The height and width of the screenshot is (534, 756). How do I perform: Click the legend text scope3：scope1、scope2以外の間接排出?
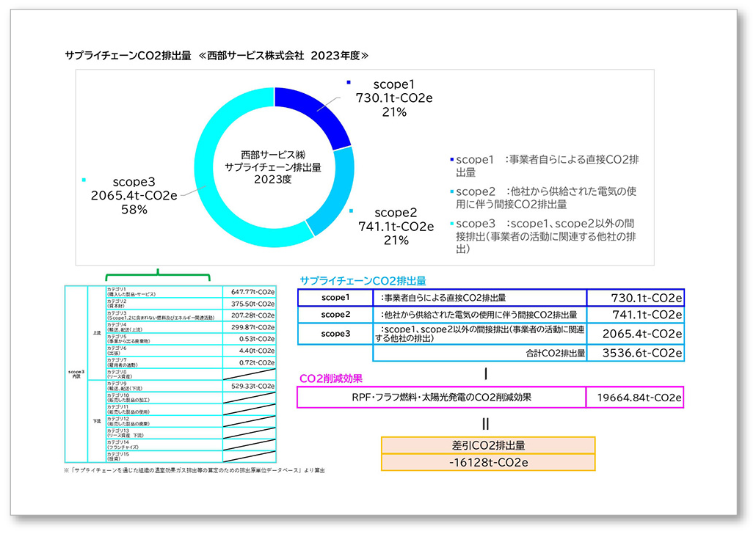(x=546, y=236)
